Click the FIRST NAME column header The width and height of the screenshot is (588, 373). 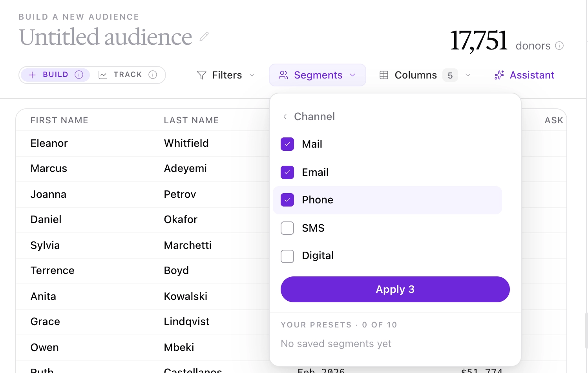click(59, 120)
